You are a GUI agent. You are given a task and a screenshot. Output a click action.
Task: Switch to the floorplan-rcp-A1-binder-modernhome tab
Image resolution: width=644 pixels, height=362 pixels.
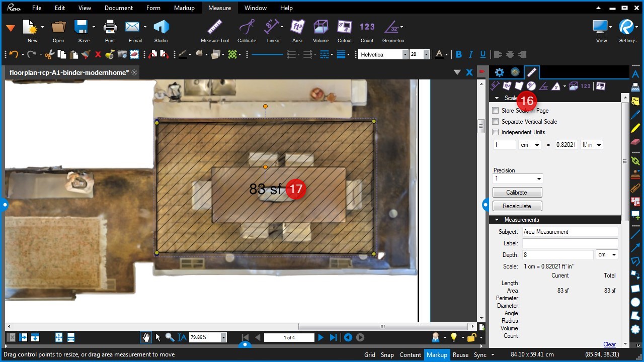coord(69,72)
